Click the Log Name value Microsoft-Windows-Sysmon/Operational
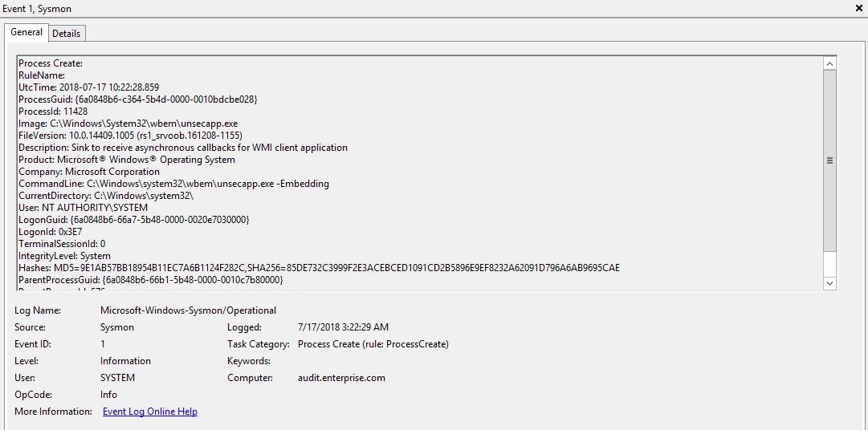The image size is (868, 430). [188, 310]
